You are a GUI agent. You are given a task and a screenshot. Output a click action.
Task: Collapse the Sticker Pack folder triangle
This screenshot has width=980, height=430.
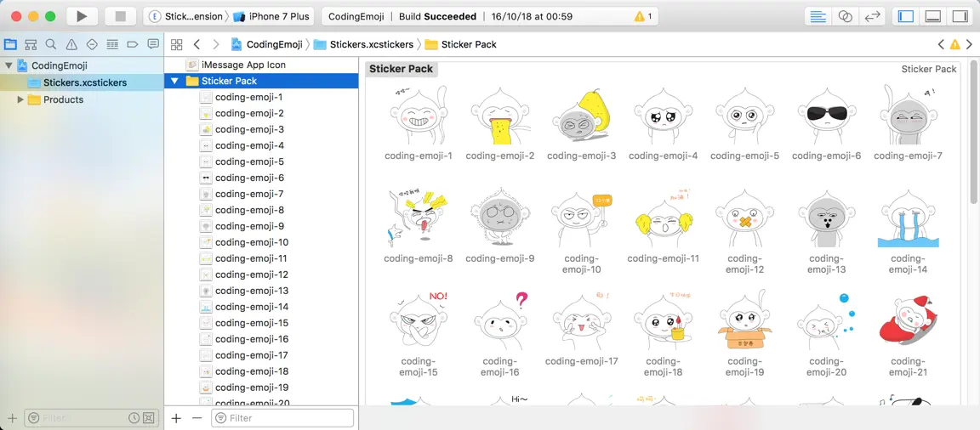(x=174, y=81)
